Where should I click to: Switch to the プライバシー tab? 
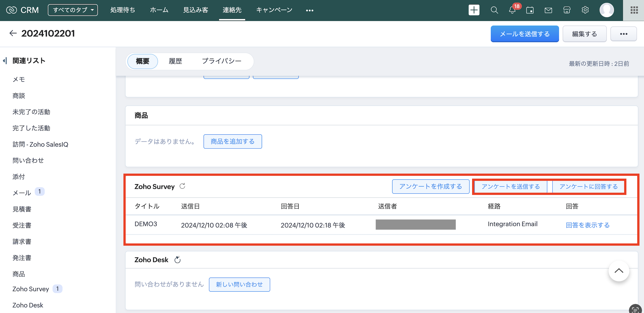(221, 61)
